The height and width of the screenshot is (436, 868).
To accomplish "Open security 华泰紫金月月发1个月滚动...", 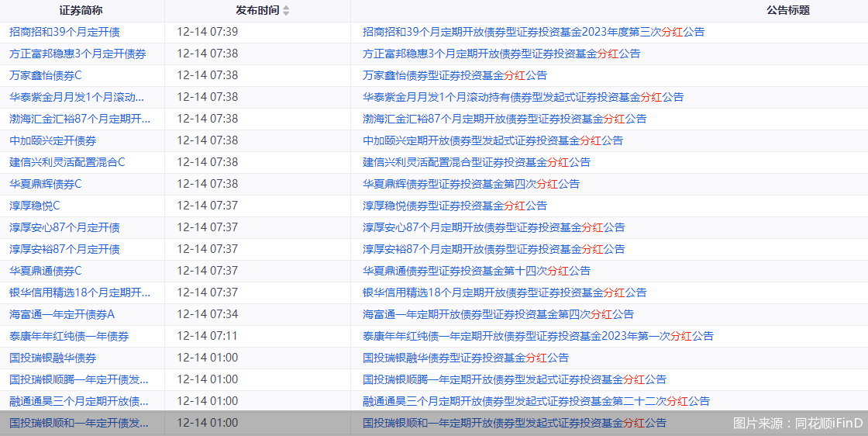I will click(77, 97).
